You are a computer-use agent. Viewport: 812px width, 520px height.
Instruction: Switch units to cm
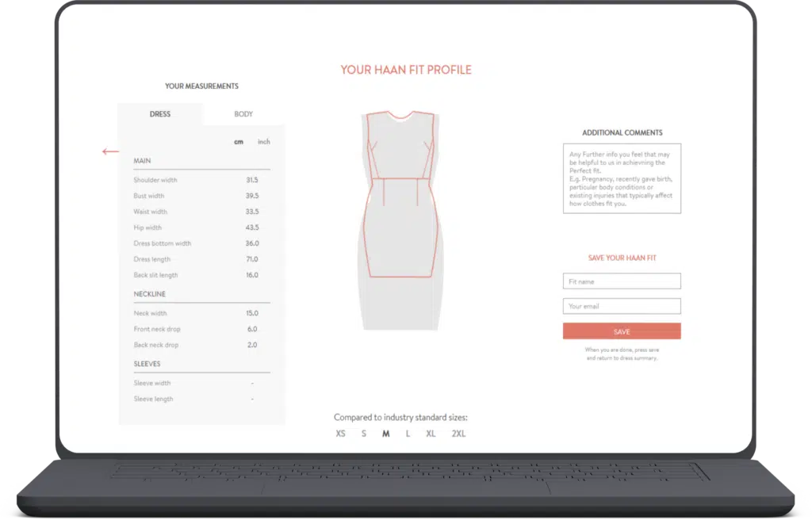pyautogui.click(x=238, y=142)
